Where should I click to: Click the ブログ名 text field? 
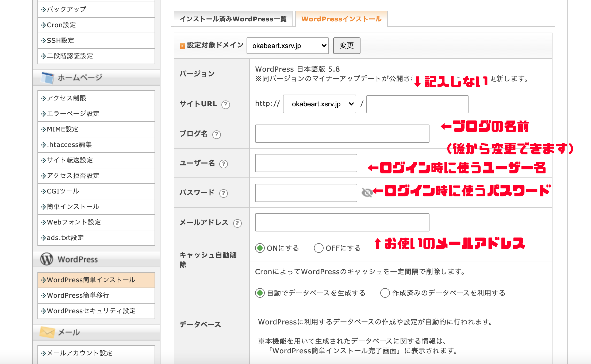342,134
